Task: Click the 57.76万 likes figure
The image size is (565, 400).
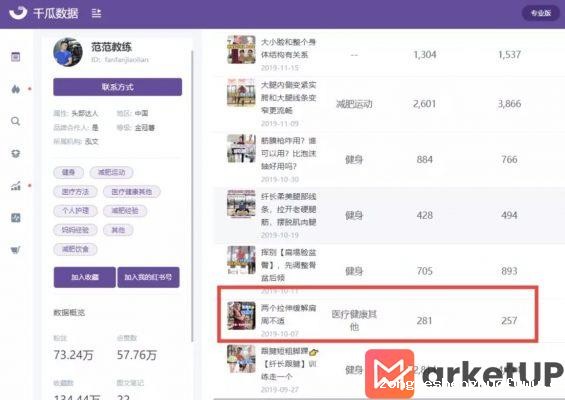Action: [137, 355]
